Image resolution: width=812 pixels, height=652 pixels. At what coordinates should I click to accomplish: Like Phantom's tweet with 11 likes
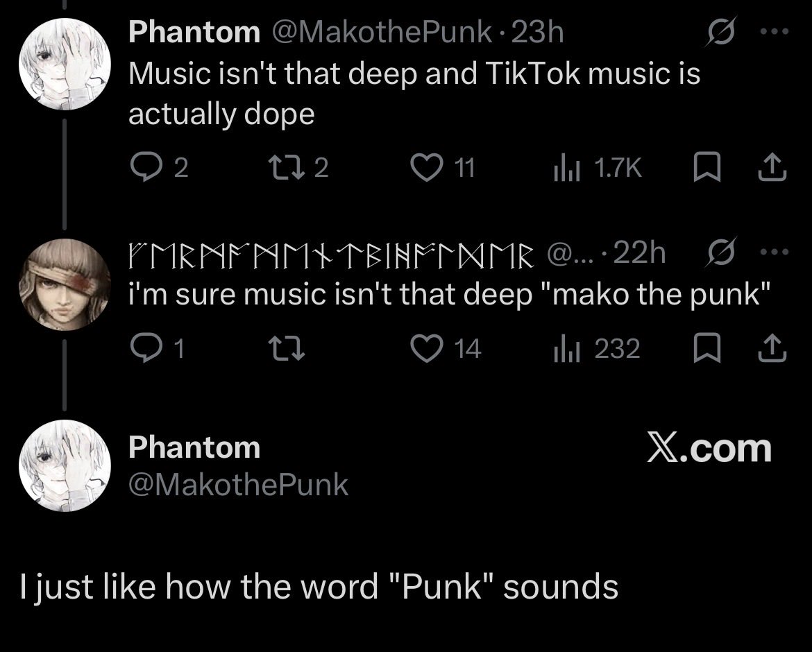(442, 167)
